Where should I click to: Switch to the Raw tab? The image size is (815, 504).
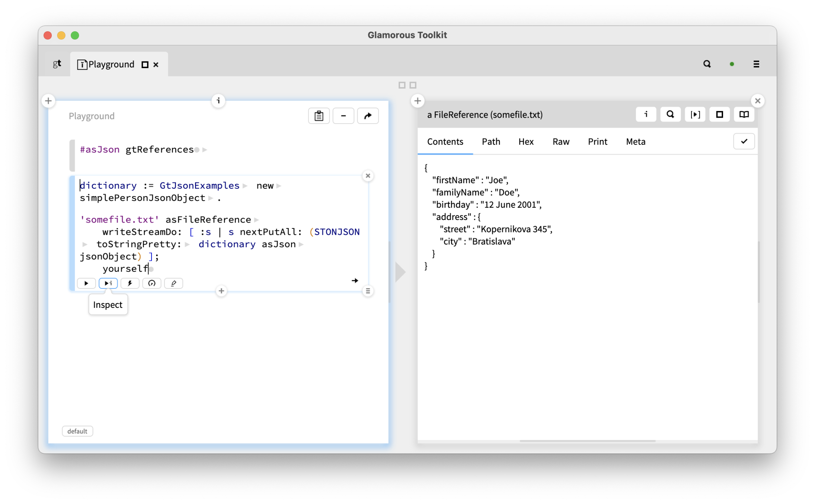click(x=561, y=142)
